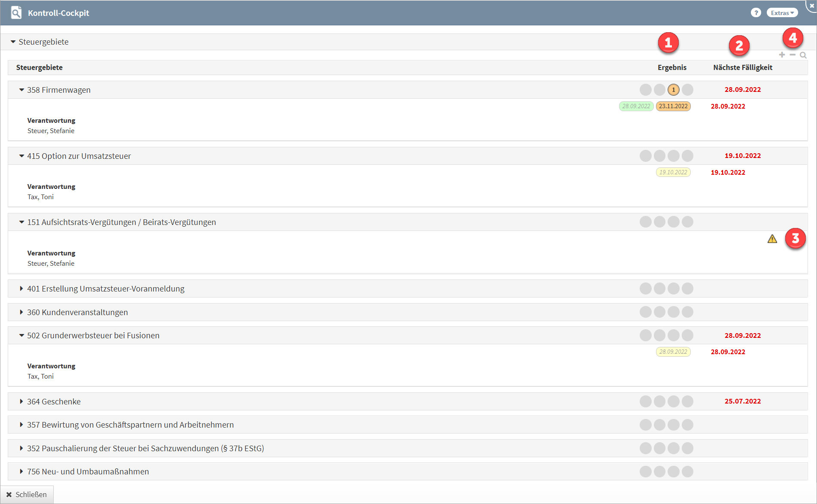
Task: Collapse 502 Grunderwerbsteuer bei Fusionen
Action: point(21,335)
